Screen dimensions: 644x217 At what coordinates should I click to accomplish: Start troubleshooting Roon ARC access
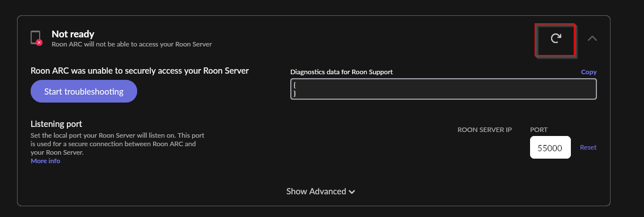[x=84, y=91]
